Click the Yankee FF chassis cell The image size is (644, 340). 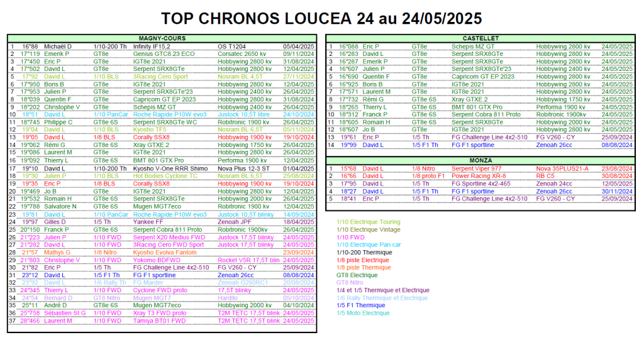pos(148,222)
